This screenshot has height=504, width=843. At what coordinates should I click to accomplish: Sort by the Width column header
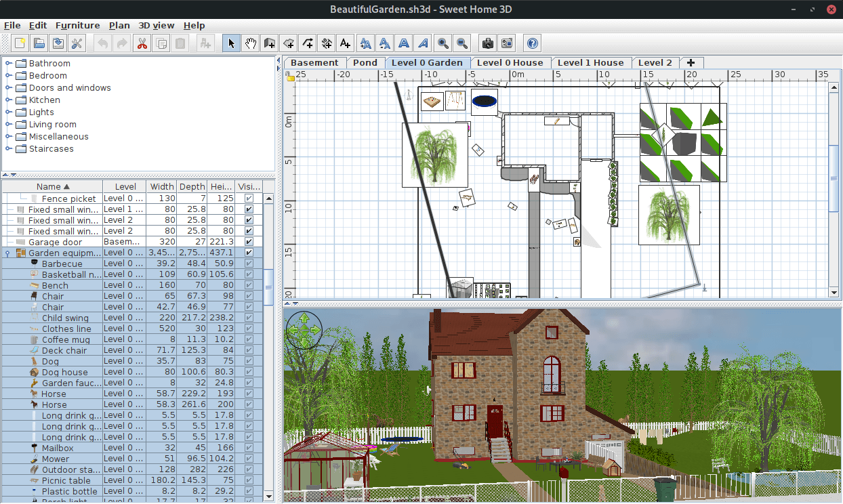162,186
